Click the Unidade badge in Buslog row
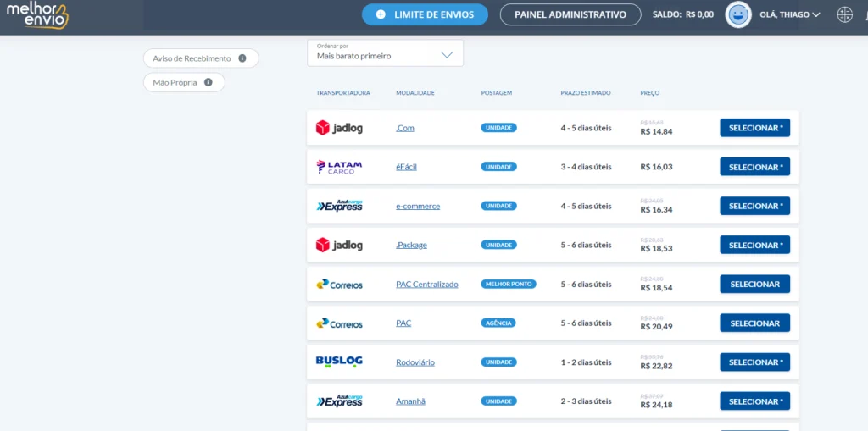The image size is (868, 431). tap(498, 362)
